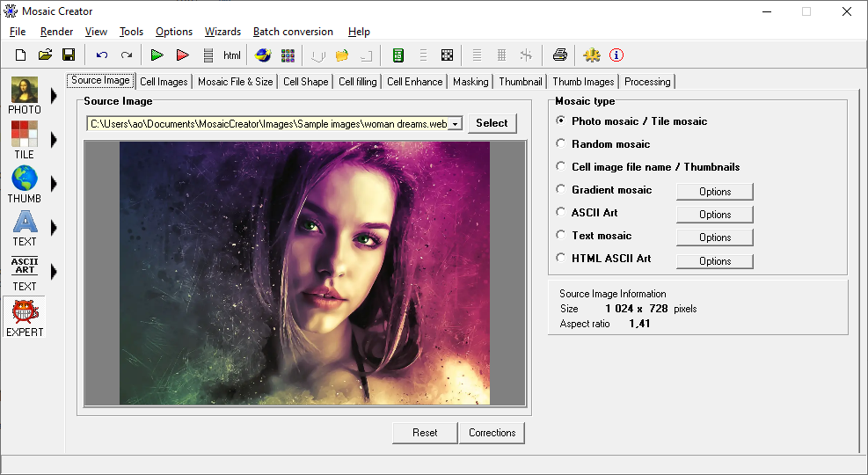
Task: Open info with the red circled i icon
Action: pos(616,55)
